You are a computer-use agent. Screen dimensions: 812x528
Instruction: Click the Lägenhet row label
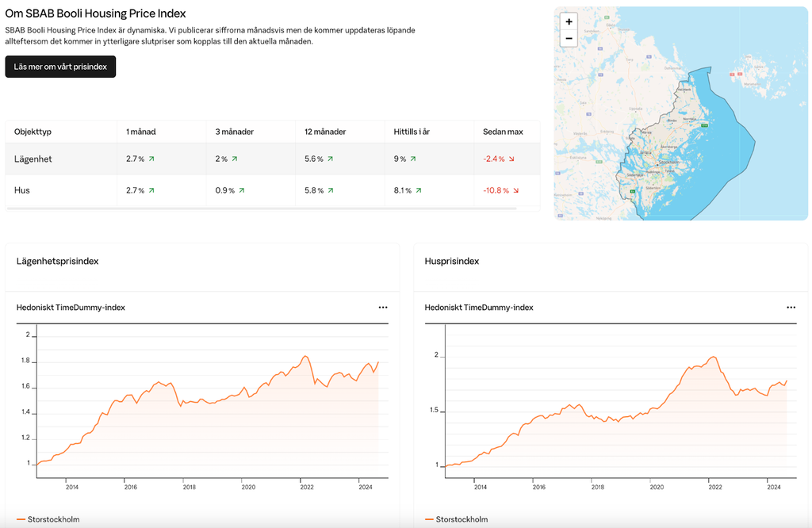[33, 159]
